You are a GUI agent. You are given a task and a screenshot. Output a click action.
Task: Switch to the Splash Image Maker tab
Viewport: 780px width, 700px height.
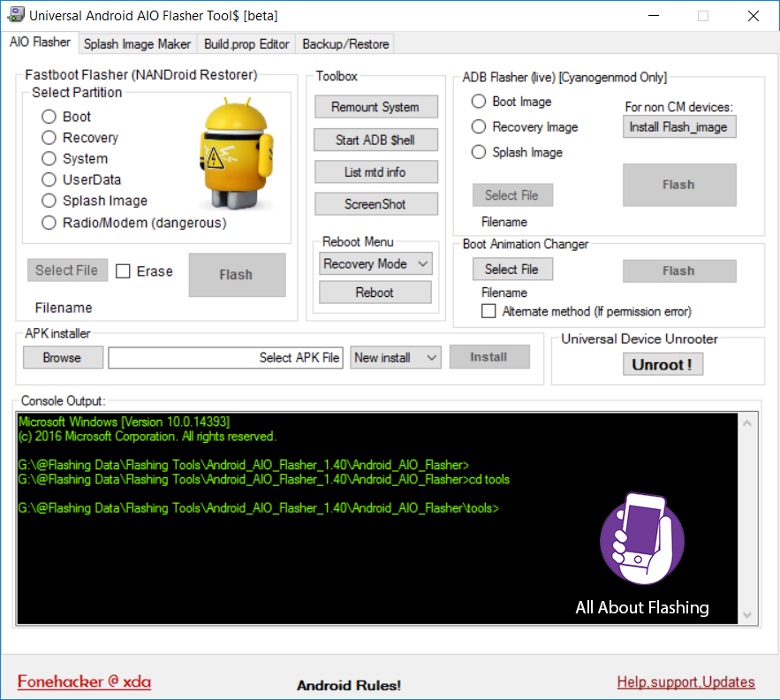137,43
